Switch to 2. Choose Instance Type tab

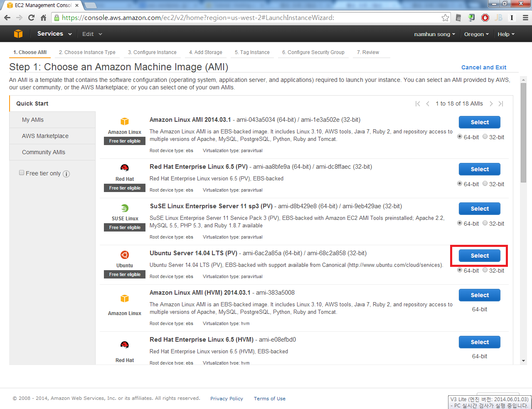(x=87, y=52)
